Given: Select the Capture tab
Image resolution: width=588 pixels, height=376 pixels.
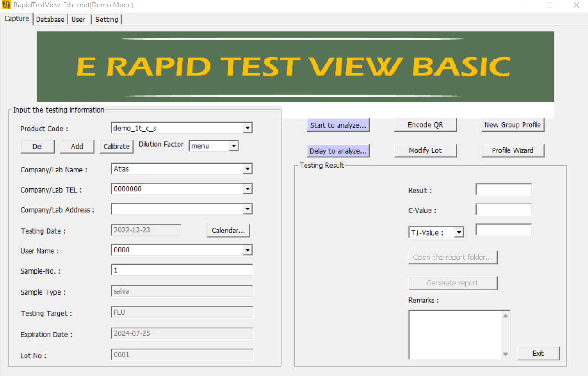Looking at the screenshot, I should (17, 19).
